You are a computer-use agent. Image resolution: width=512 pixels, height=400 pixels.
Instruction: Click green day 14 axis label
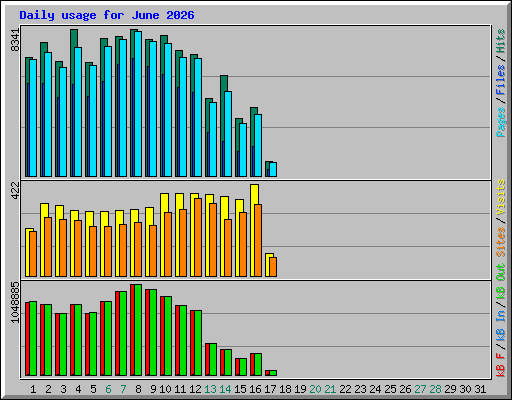point(225,389)
